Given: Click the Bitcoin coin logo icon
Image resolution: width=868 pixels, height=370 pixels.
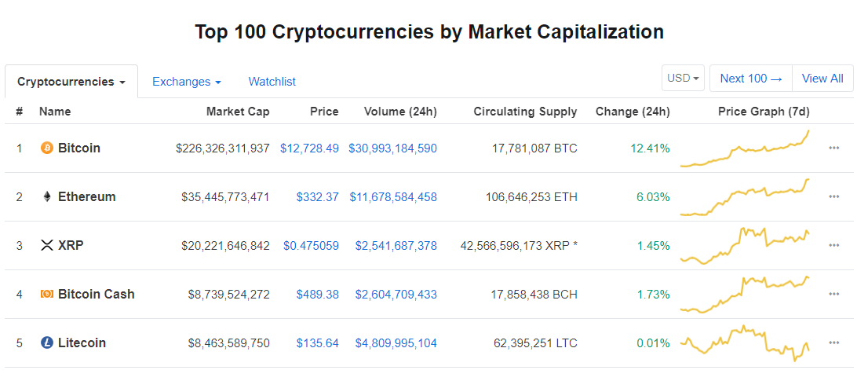Looking at the screenshot, I should [46, 148].
